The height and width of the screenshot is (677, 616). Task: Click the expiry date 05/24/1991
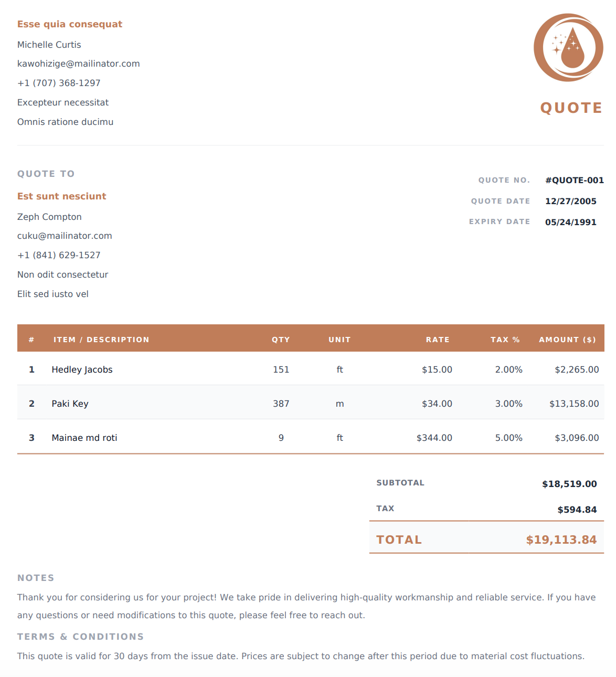tap(571, 222)
